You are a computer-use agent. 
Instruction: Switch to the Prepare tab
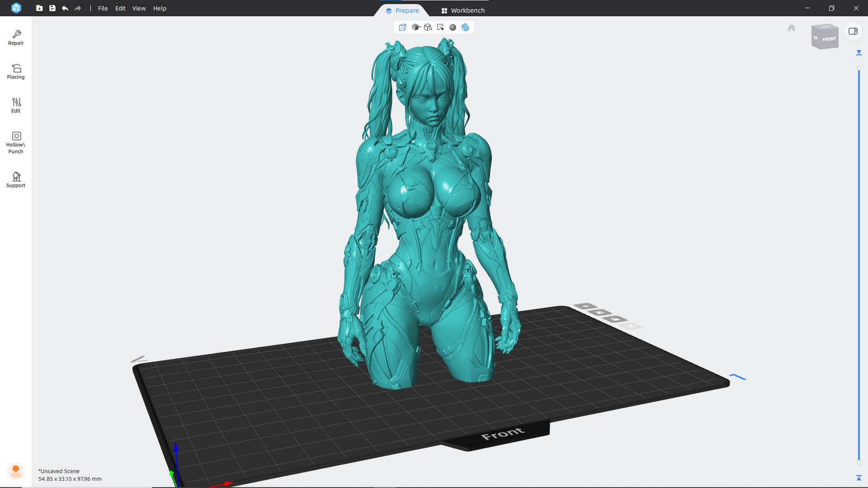pos(402,10)
